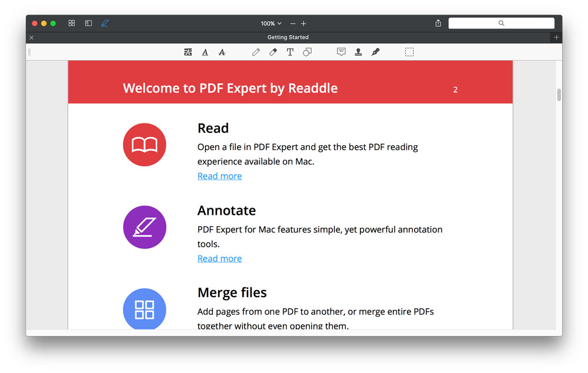The image size is (588, 373).
Task: Zoom out with the minus button
Action: 293,24
